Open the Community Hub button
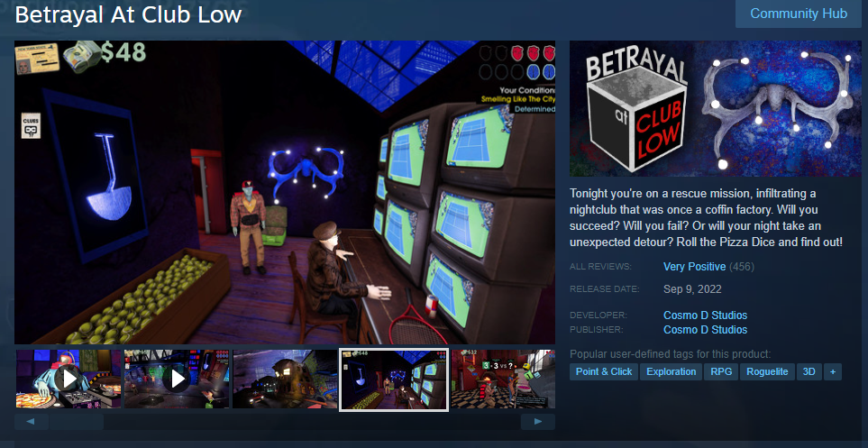This screenshot has width=868, height=448. [799, 14]
